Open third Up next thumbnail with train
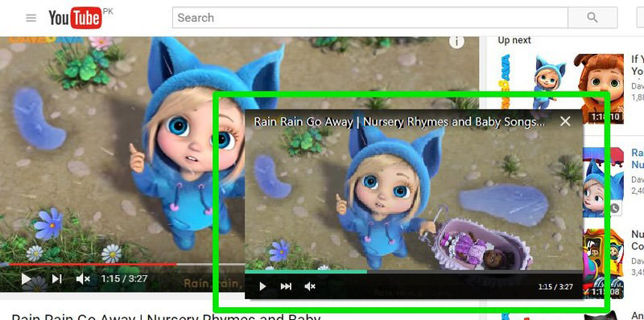The width and height of the screenshot is (644, 320). [x=603, y=264]
